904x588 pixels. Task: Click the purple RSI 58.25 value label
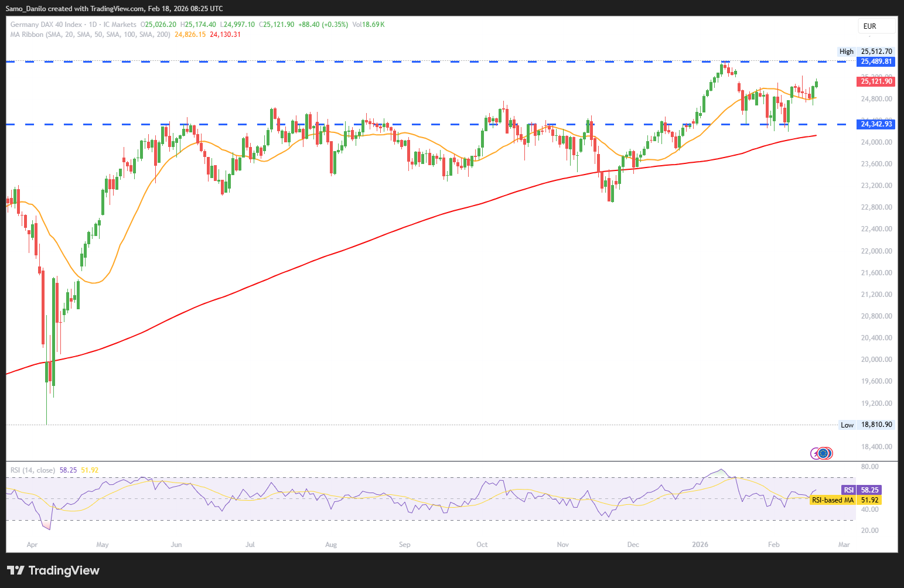coord(869,490)
